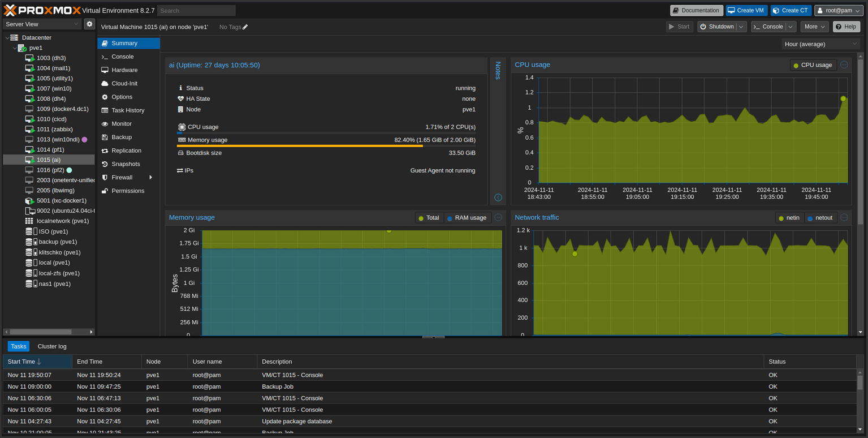Collapse the pve1 node in tree

tap(15, 48)
